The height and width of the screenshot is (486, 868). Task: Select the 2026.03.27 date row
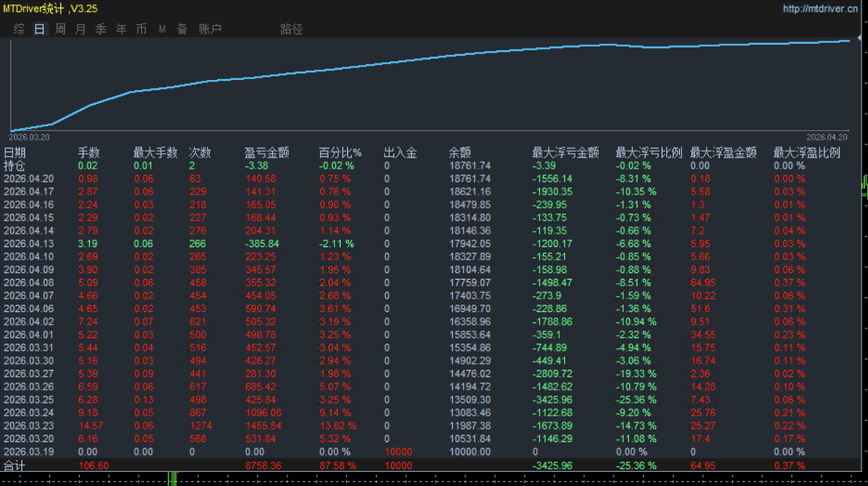(x=29, y=374)
